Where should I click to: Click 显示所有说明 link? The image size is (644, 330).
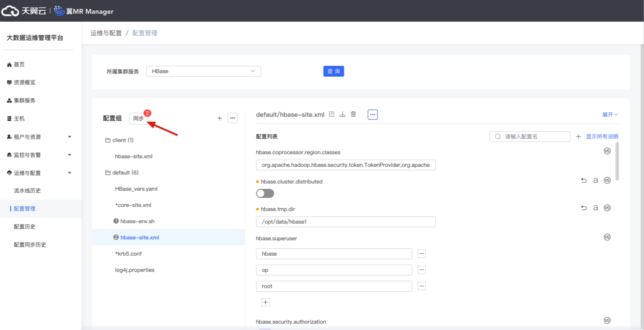point(602,137)
